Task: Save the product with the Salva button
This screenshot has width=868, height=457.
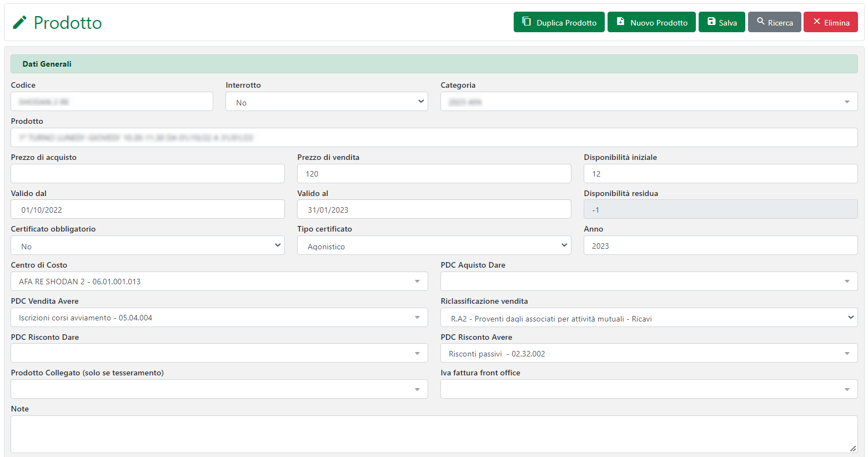Action: point(721,22)
